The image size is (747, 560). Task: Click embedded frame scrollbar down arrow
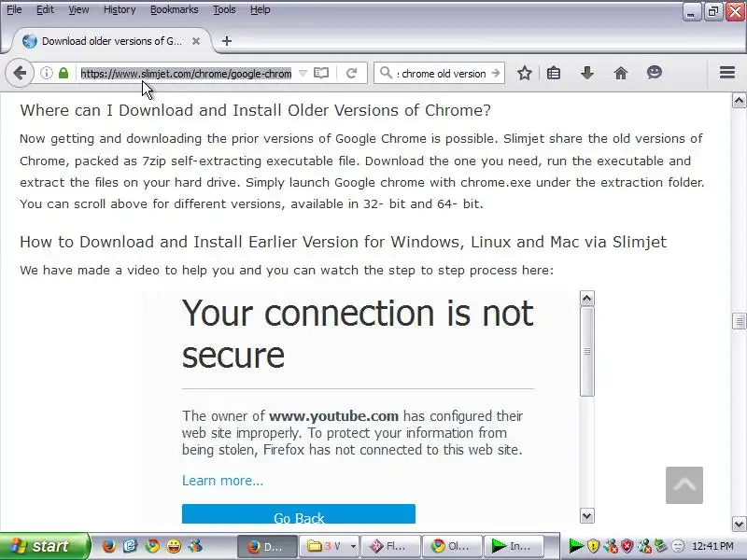pos(587,515)
